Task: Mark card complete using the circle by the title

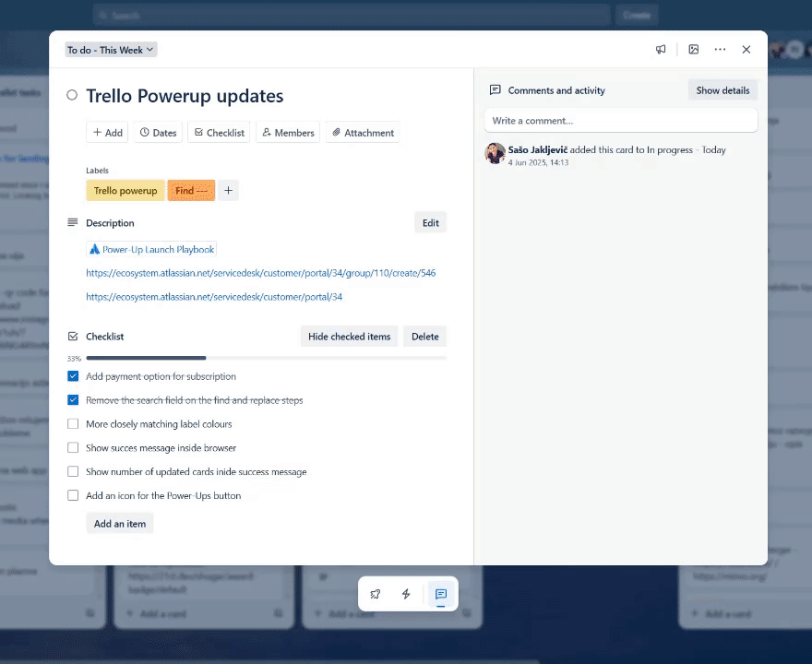Action: [72, 95]
